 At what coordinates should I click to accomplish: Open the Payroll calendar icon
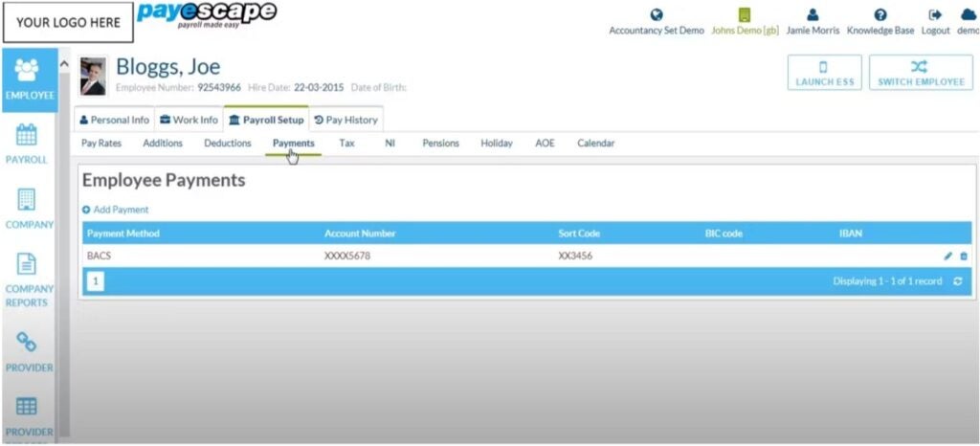tap(27, 135)
